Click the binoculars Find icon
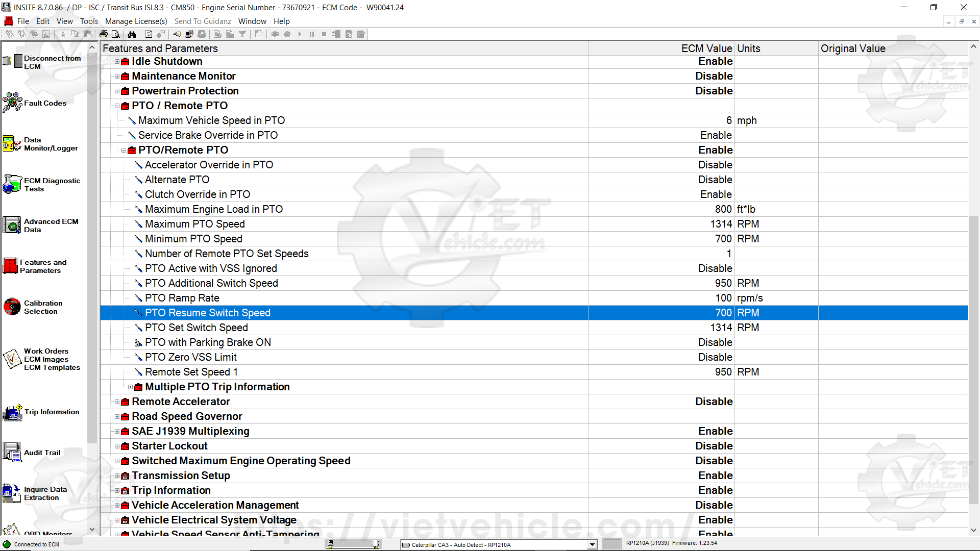 (132, 34)
